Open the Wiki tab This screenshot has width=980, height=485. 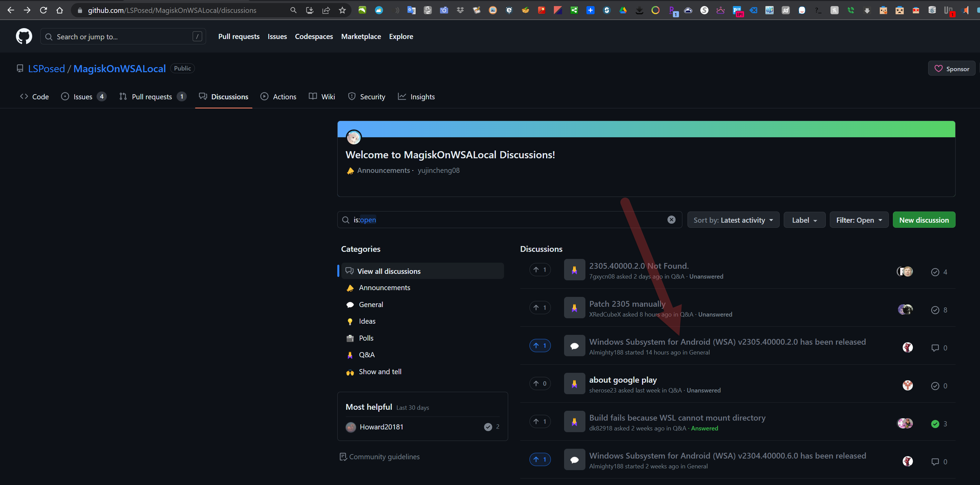point(322,97)
